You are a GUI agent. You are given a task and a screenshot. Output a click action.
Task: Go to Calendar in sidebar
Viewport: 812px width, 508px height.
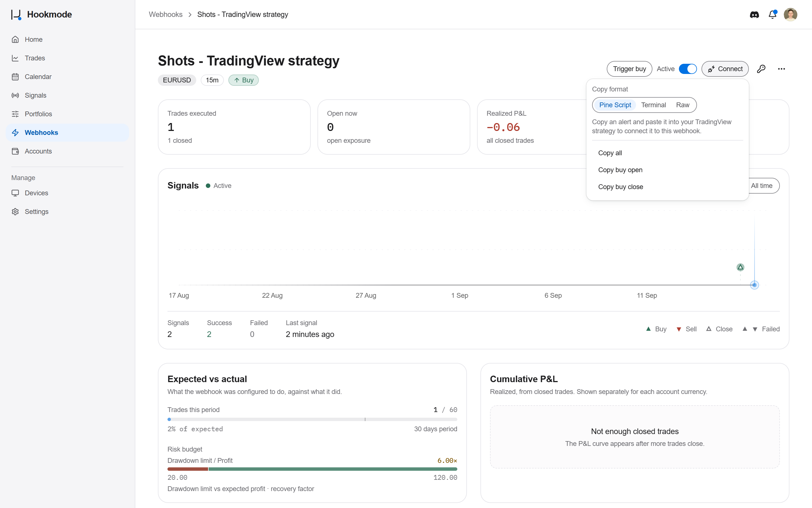point(67,76)
